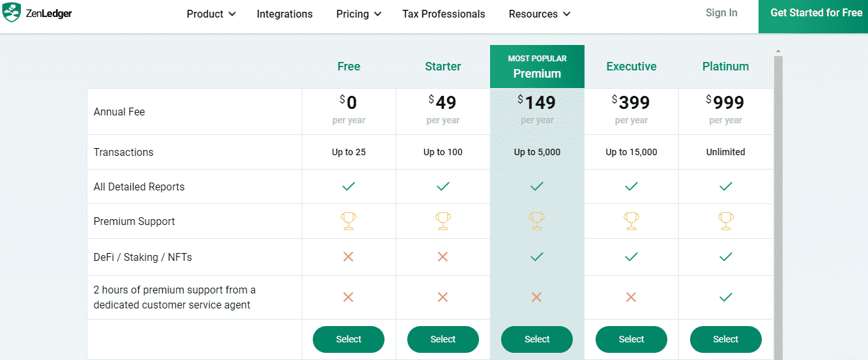Click the ZenLedger logo
868x360 pixels.
pyautogui.click(x=37, y=14)
